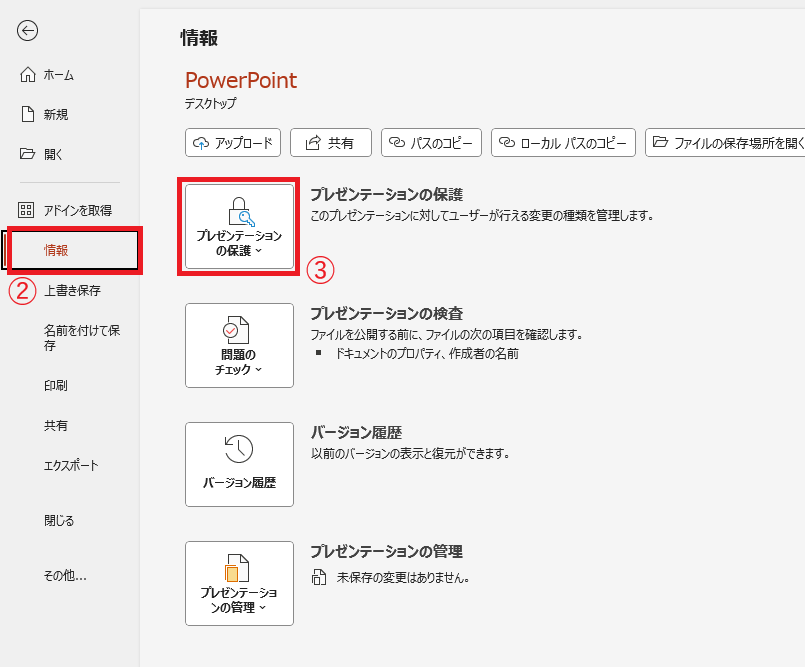Click the back arrow icon
This screenshot has height=667, width=805.
(27, 30)
